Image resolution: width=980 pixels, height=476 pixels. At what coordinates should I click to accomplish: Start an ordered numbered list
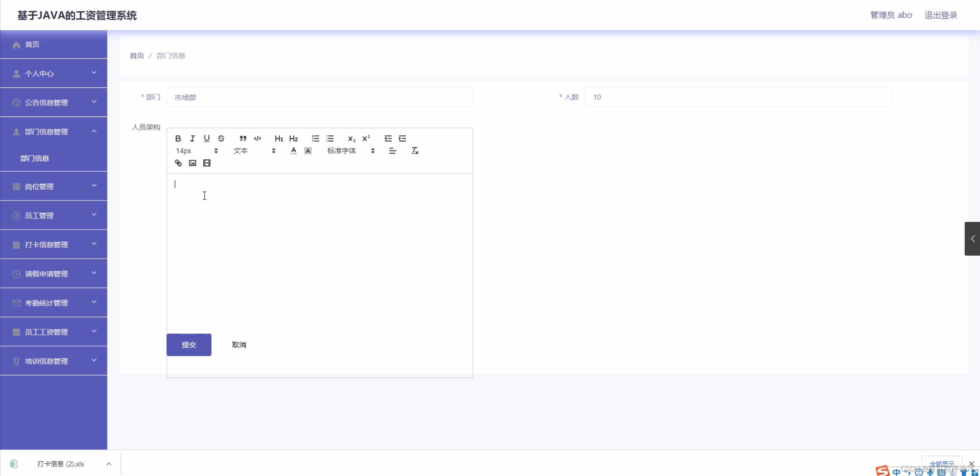pos(315,138)
